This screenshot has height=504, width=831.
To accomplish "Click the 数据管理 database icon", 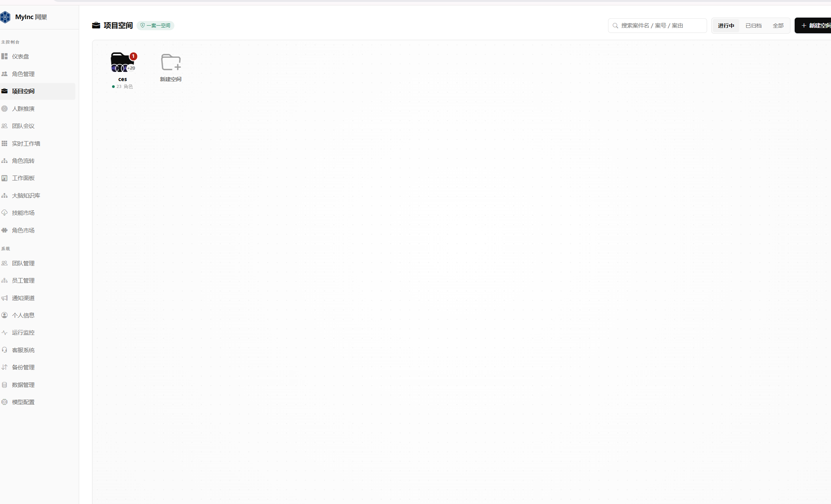I will [5, 385].
